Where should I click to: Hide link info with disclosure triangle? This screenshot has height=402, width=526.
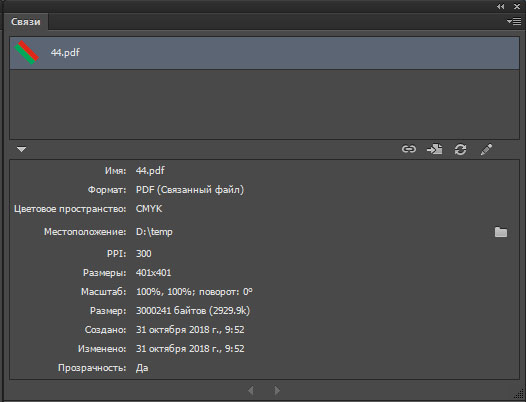point(21,149)
